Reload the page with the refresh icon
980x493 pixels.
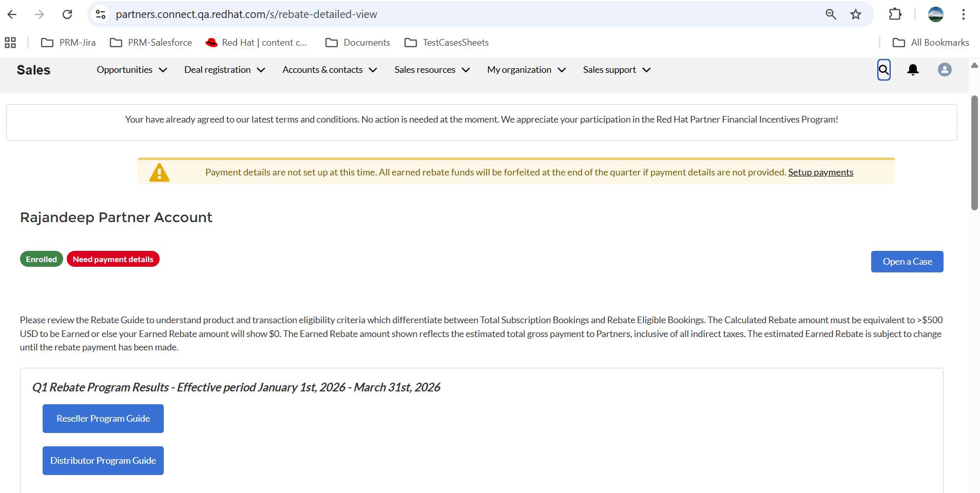coord(67,14)
